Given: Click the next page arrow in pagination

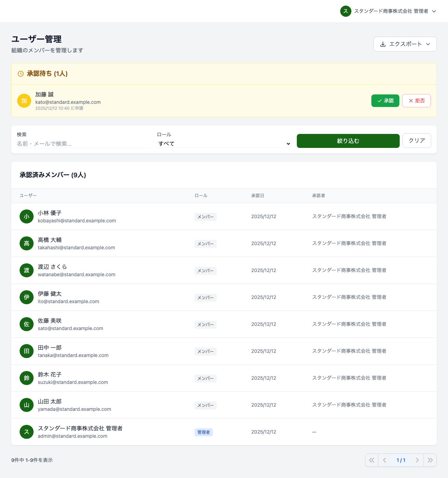Looking at the screenshot, I should click(417, 460).
